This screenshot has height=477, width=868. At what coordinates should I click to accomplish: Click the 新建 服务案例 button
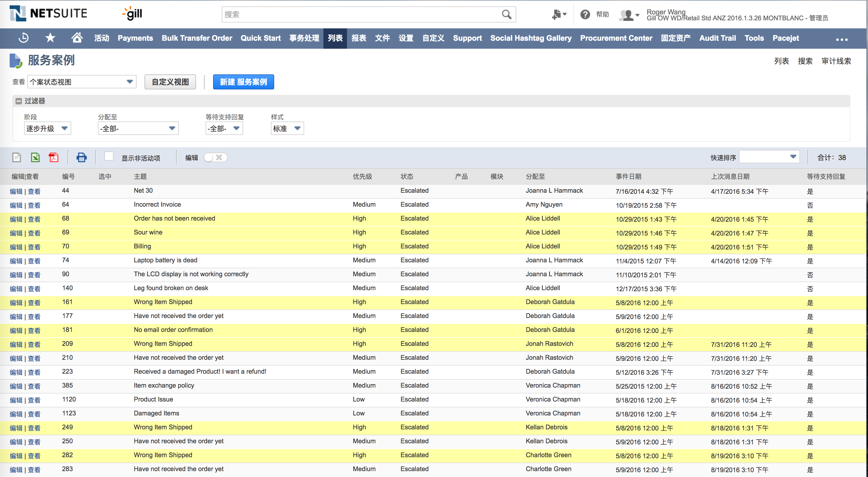(243, 82)
